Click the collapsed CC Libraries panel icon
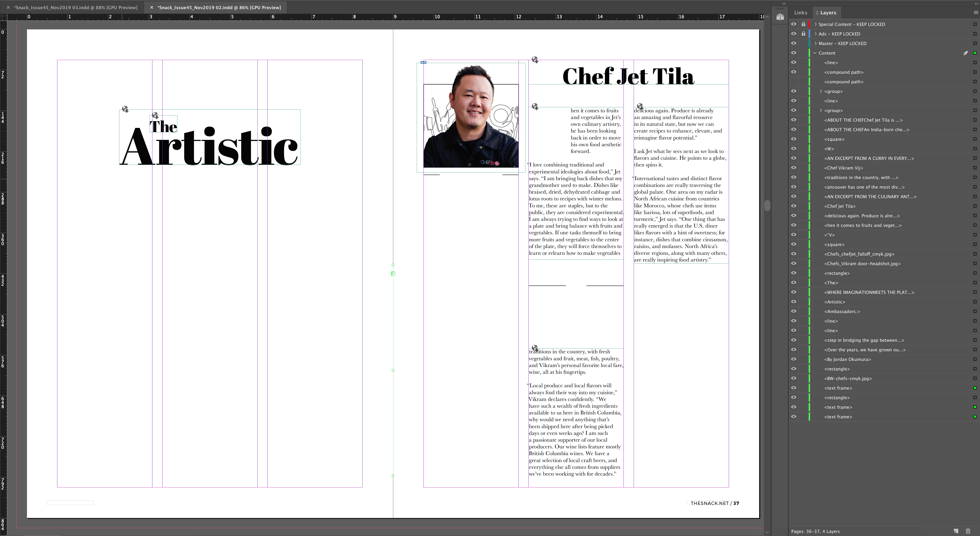 pos(780,17)
